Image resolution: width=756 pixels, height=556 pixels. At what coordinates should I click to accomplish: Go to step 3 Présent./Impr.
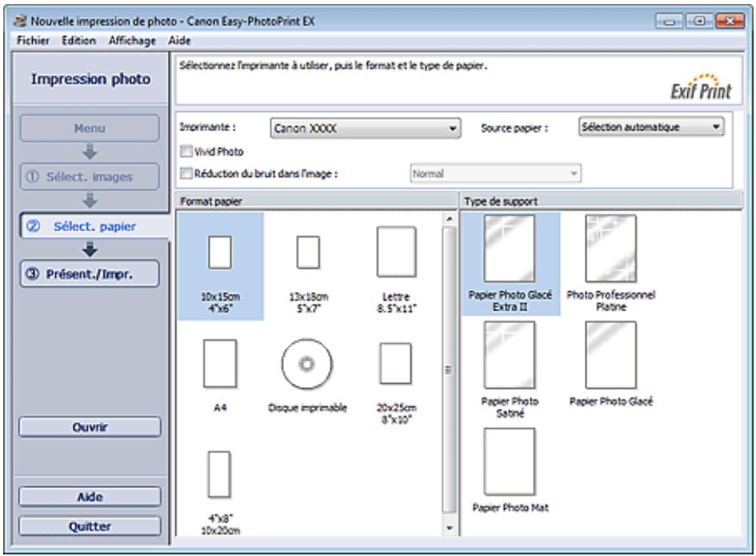coord(89,274)
